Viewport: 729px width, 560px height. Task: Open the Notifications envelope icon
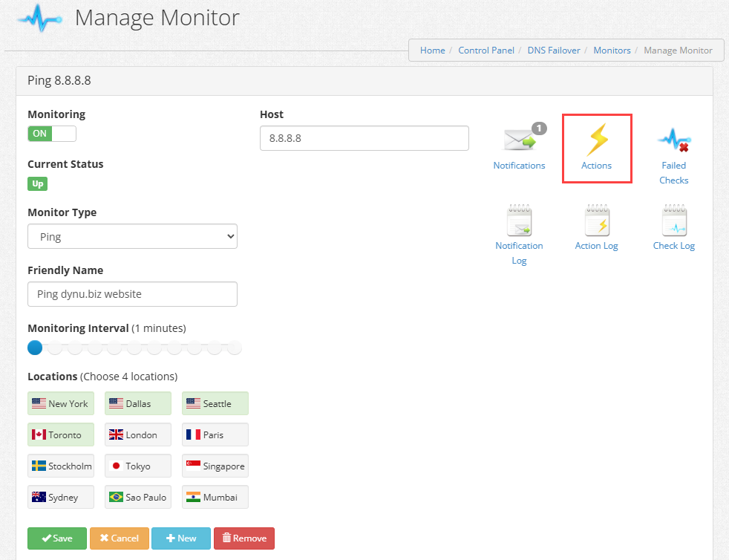click(520, 139)
